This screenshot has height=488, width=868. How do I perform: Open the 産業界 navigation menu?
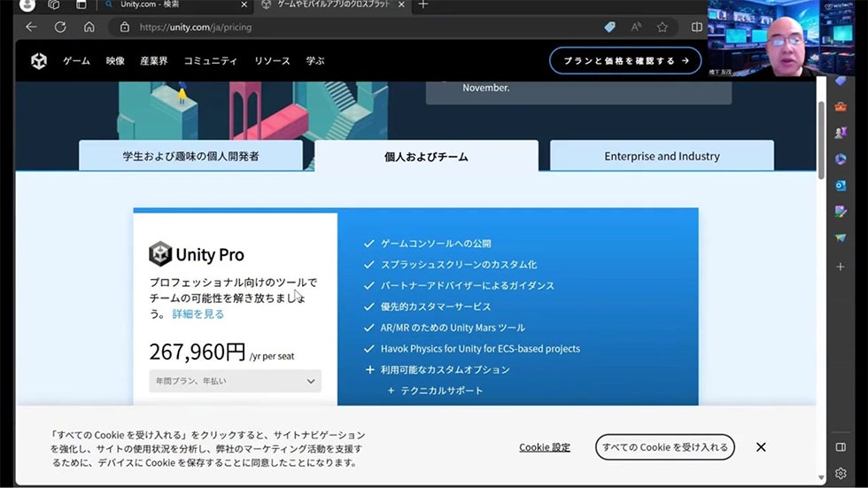154,61
